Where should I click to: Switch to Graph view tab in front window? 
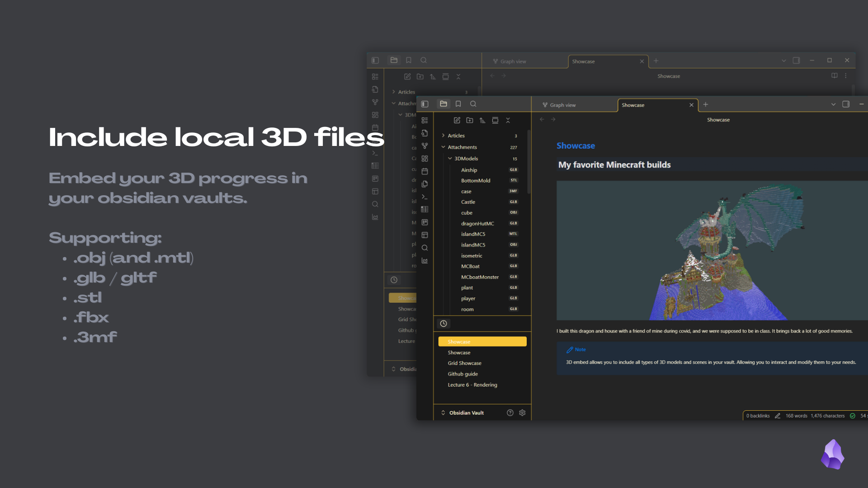563,105
